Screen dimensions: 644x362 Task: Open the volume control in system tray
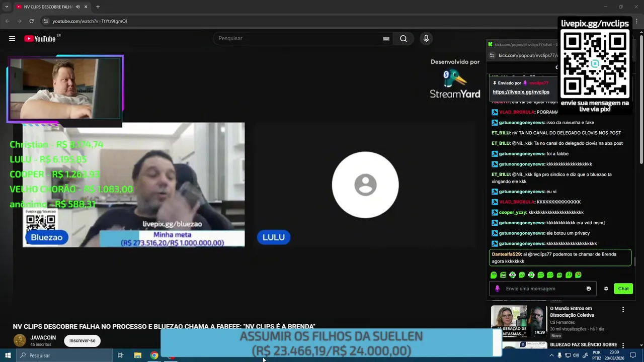click(576, 355)
